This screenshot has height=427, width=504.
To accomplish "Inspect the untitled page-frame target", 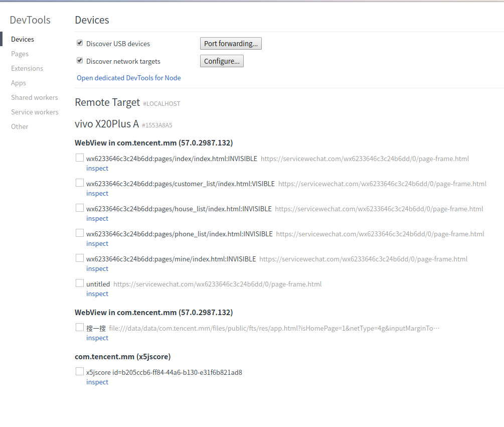I will [97, 294].
